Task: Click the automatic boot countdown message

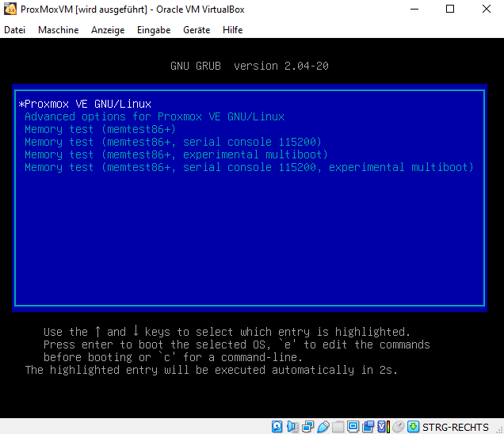Action: (x=212, y=370)
